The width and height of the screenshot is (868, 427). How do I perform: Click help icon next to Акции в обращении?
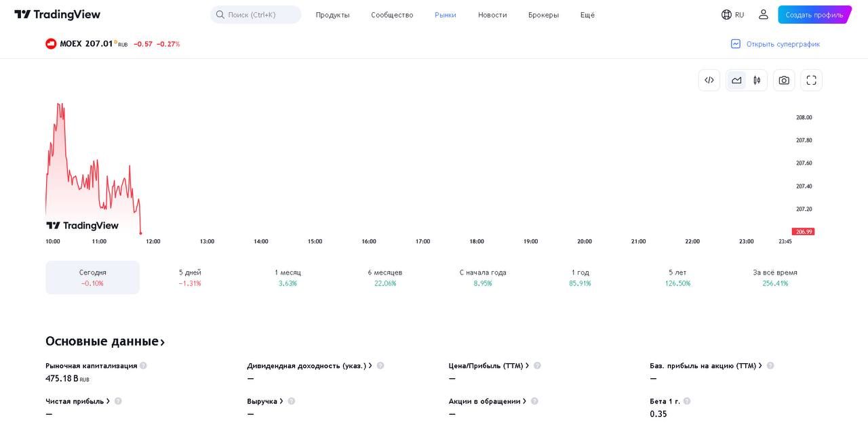tap(534, 401)
